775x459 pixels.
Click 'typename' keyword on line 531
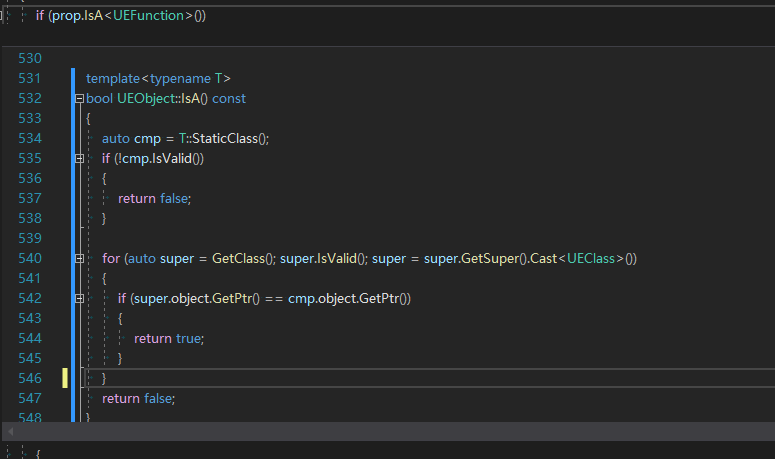tap(180, 79)
